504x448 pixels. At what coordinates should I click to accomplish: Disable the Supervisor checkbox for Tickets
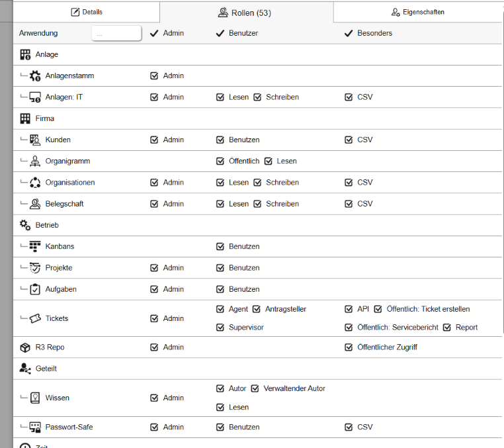221,328
